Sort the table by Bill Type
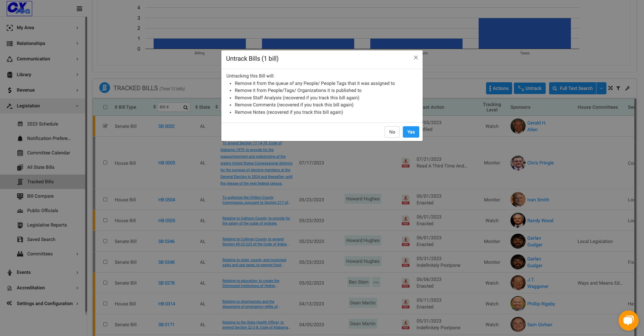Viewport: 644px width, 336px height. point(125,107)
